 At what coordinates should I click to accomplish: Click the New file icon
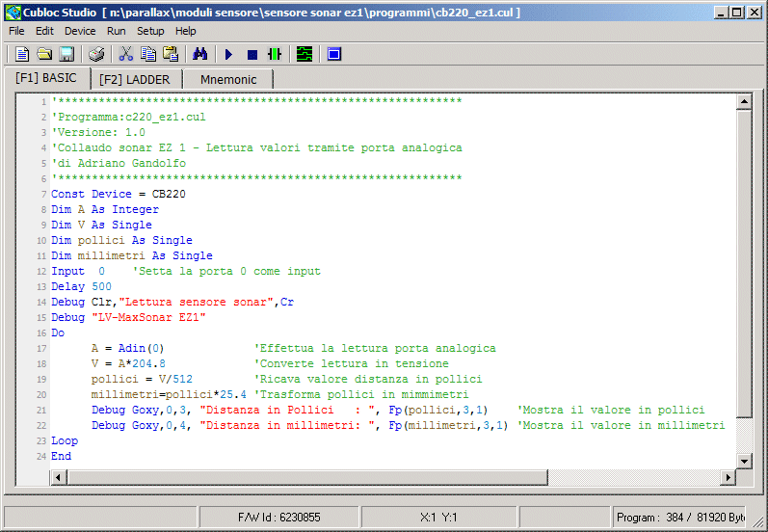point(21,54)
